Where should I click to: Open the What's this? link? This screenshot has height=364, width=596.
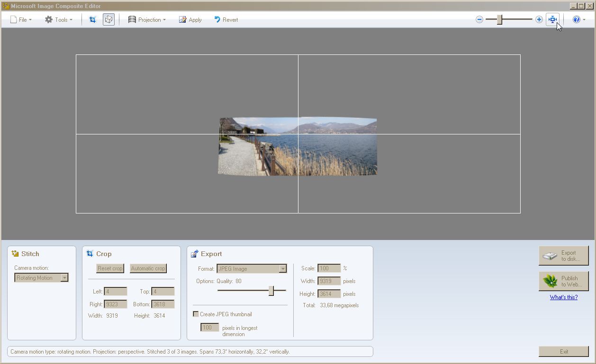(564, 297)
